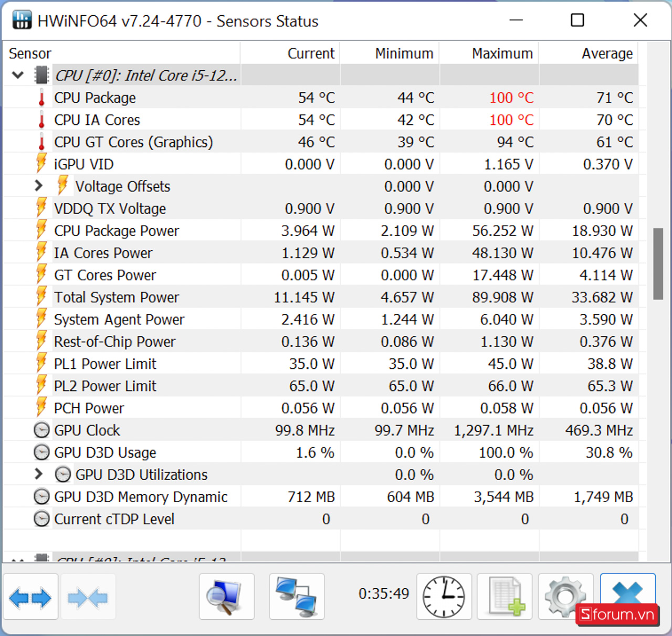Collapse the CPU [#0] Intel Core i5 group
Image resolution: width=672 pixels, height=636 pixels.
18,76
